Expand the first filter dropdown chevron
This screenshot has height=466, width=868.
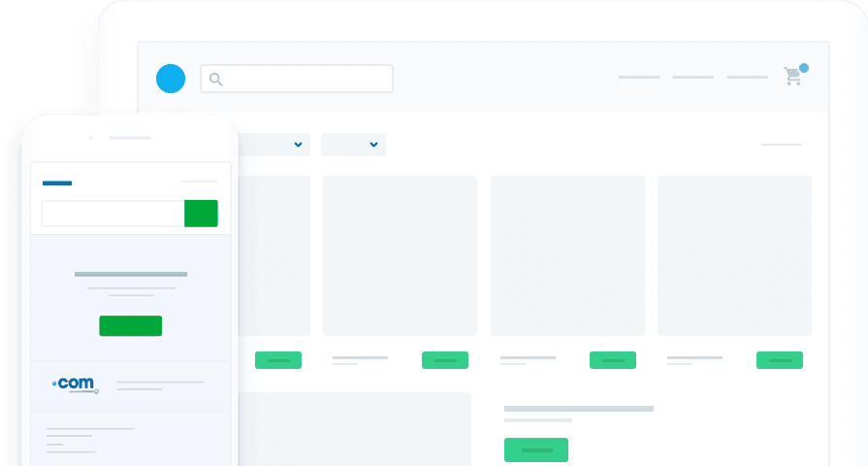pyautogui.click(x=298, y=145)
